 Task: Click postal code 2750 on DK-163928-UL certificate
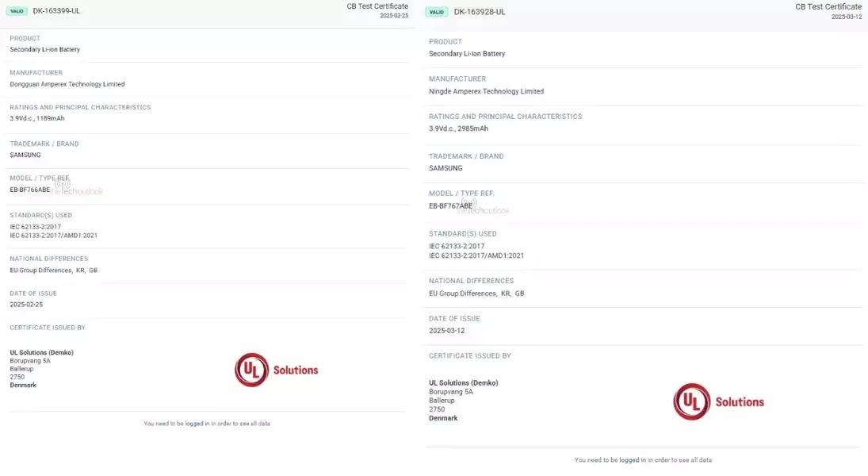point(437,409)
